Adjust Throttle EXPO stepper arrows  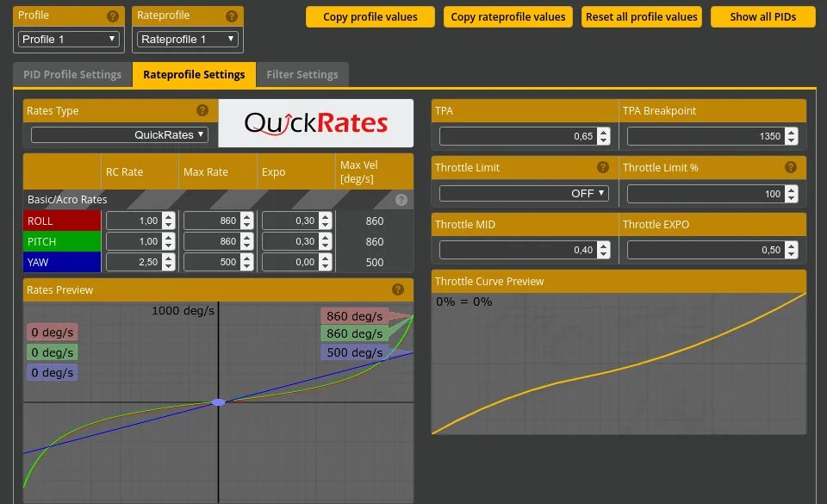(x=791, y=250)
